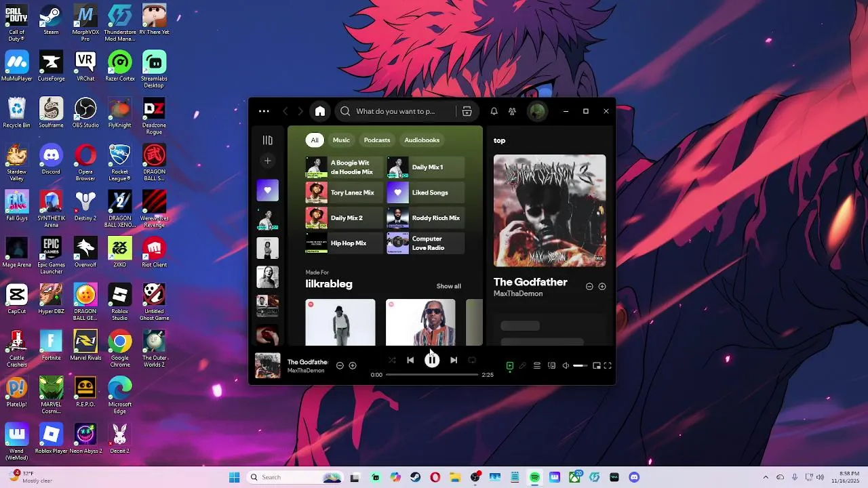Viewport: 868px width, 488px height.
Task: Select the Audiobooks filter chip
Action: point(422,140)
